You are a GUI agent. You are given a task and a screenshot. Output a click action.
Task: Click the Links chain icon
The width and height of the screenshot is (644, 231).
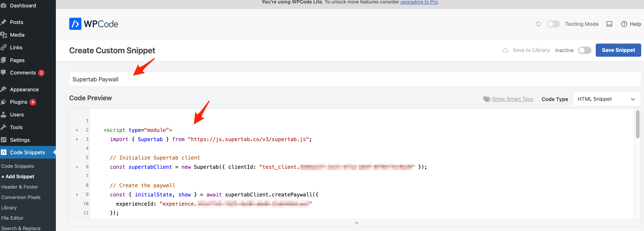[x=3, y=47]
